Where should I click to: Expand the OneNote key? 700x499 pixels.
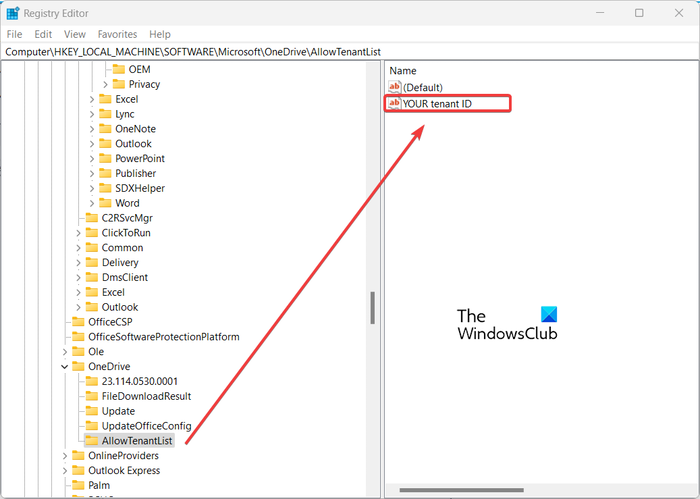pyautogui.click(x=92, y=129)
